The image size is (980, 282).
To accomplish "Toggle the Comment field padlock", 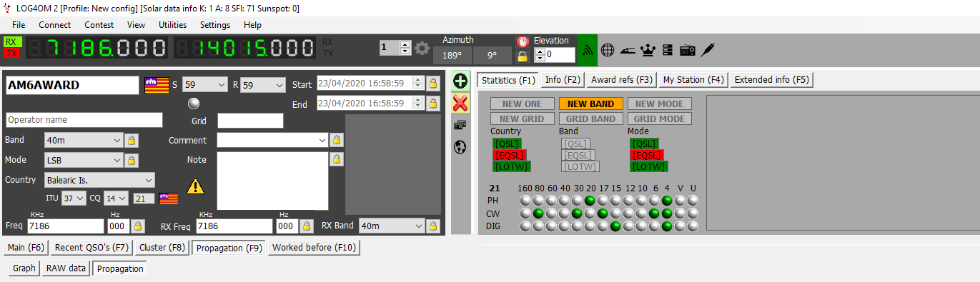I will (336, 140).
